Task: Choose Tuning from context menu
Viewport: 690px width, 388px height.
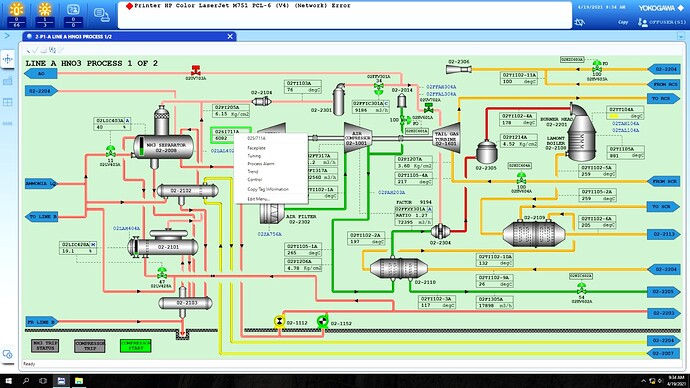Action: tap(254, 156)
